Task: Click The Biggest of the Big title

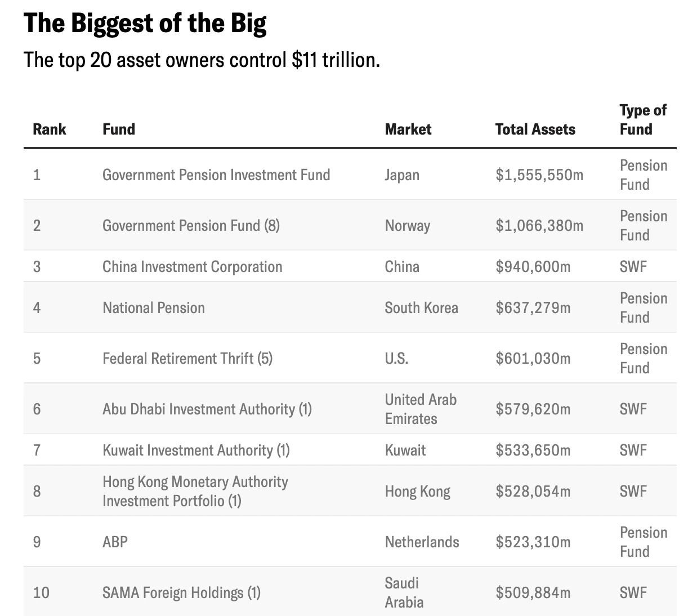Action: 145,23
